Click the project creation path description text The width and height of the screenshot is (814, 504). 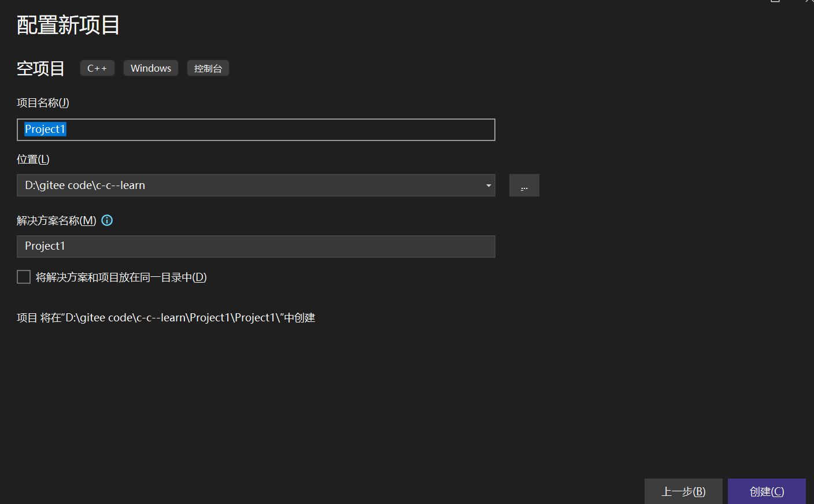click(166, 317)
